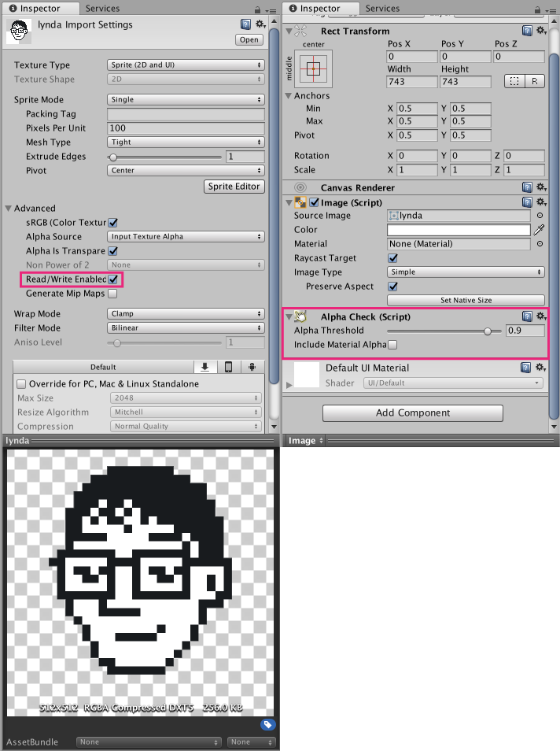
Task: Collapse the Advanced section
Action: click(x=8, y=209)
